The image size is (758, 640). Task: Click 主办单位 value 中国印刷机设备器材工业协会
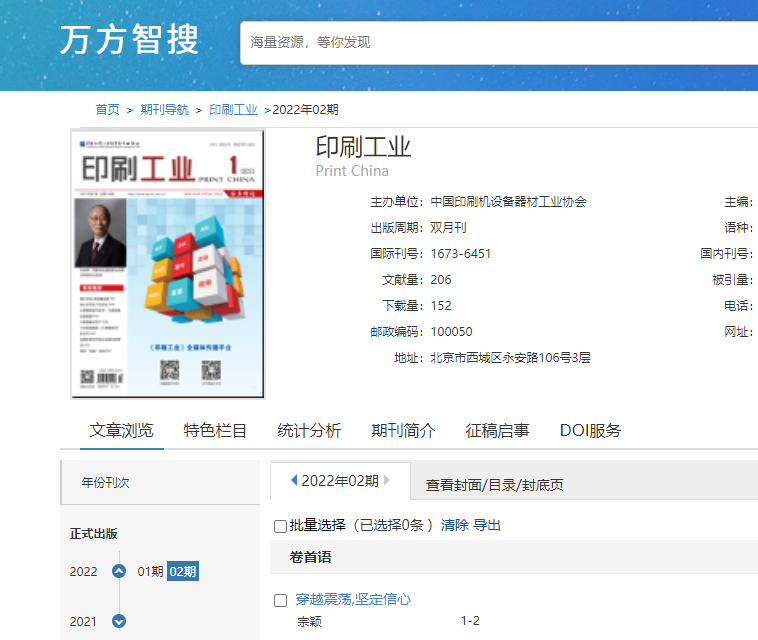click(x=509, y=202)
